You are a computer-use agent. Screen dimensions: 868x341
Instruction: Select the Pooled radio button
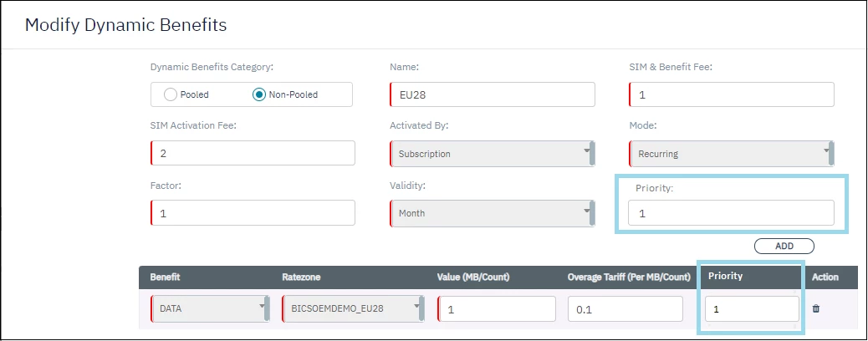(171, 94)
